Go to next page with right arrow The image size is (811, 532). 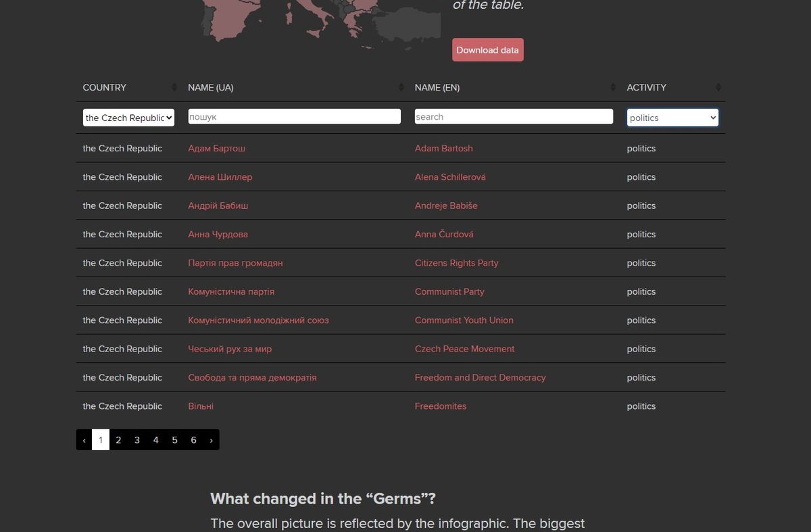(x=212, y=440)
